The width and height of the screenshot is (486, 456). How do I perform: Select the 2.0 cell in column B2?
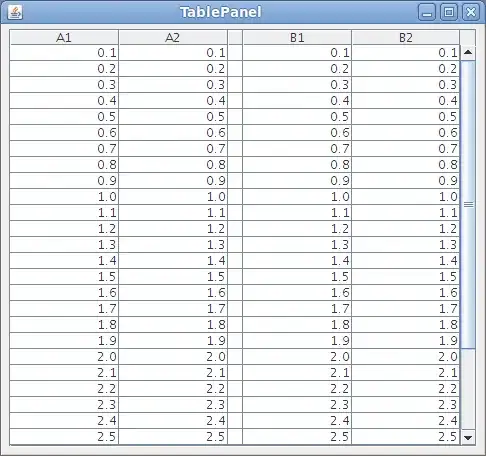click(406, 357)
